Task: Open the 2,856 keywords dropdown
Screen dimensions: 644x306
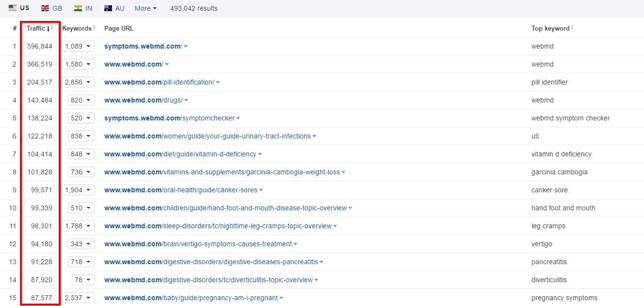Action: coord(78,82)
